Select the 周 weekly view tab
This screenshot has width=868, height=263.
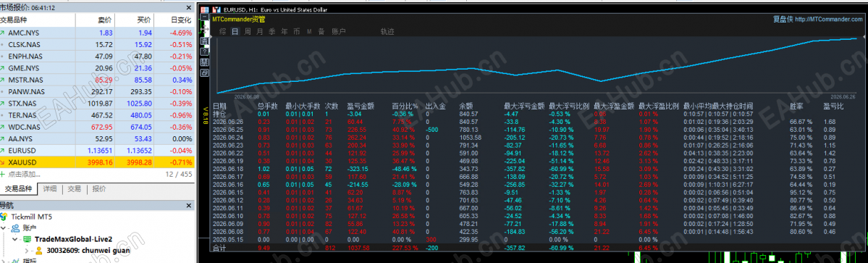[248, 32]
